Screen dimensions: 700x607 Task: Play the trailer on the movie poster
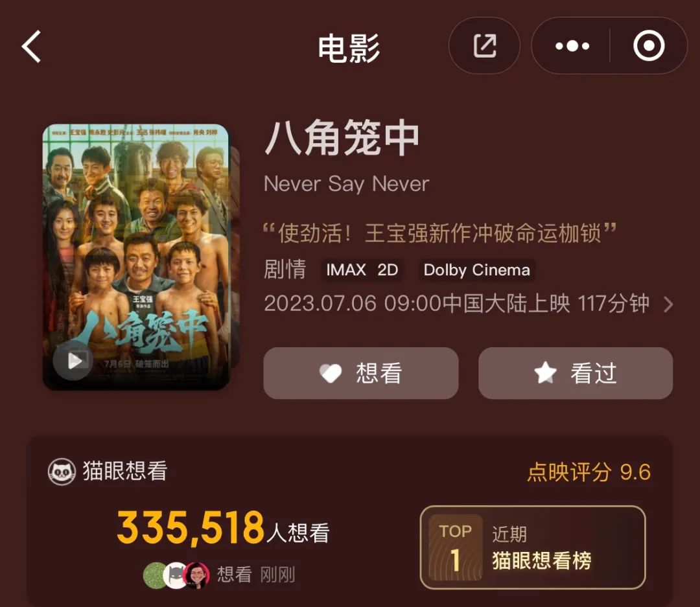73,360
